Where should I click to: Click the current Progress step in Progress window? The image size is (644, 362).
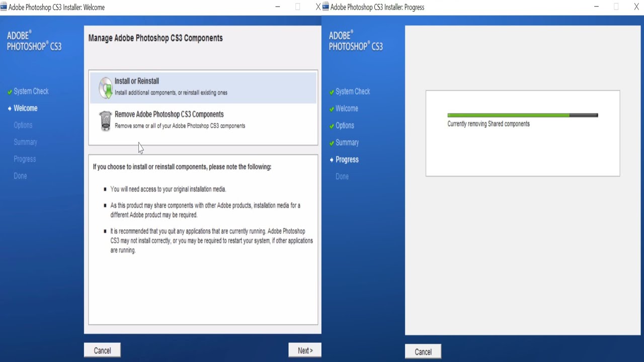[x=347, y=159]
